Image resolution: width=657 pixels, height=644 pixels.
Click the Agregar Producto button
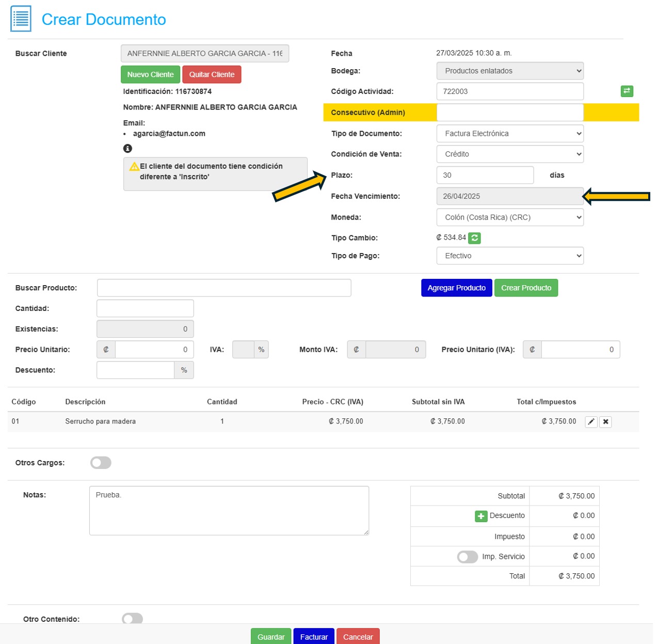[456, 288]
